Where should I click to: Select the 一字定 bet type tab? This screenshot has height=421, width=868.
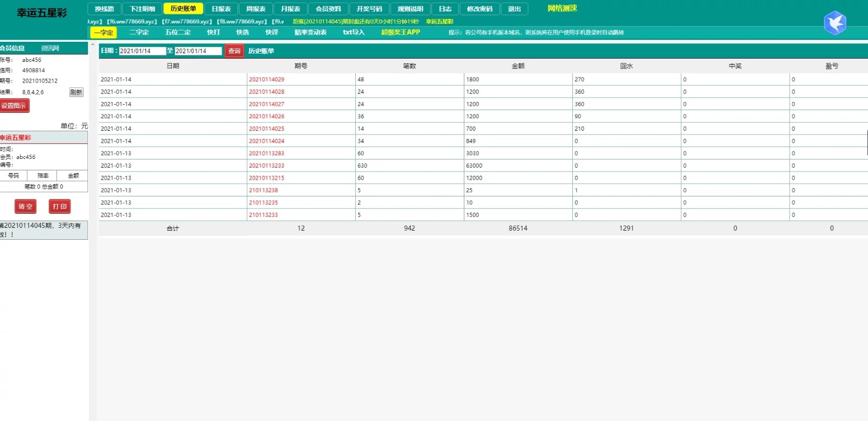[x=103, y=33]
